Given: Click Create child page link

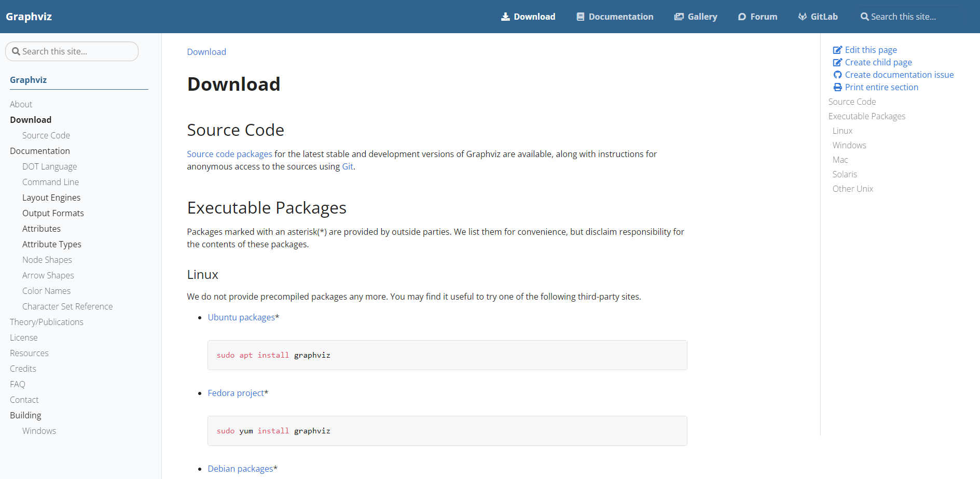Looking at the screenshot, I should [x=878, y=62].
